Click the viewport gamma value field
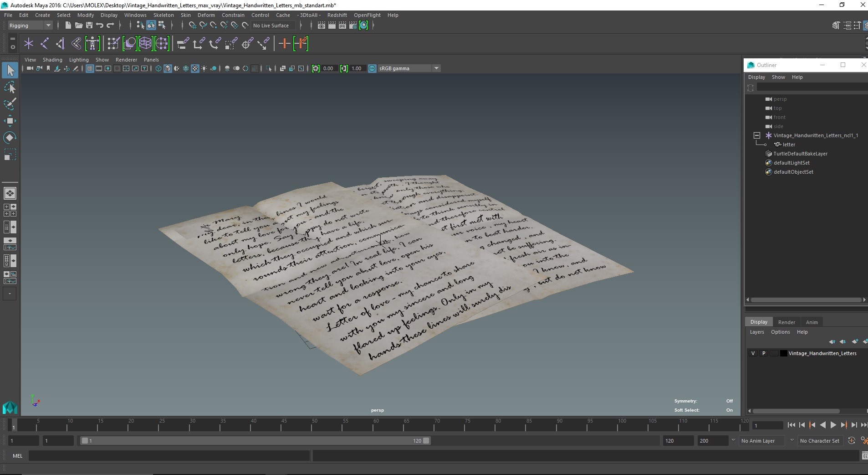This screenshot has height=475, width=868. [x=358, y=68]
